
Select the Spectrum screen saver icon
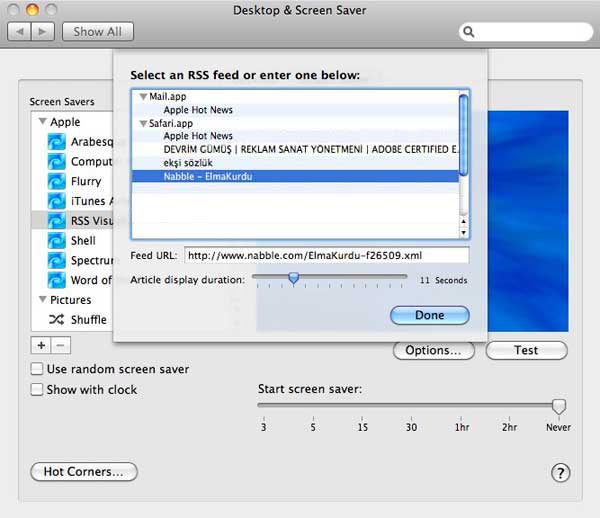click(x=57, y=261)
